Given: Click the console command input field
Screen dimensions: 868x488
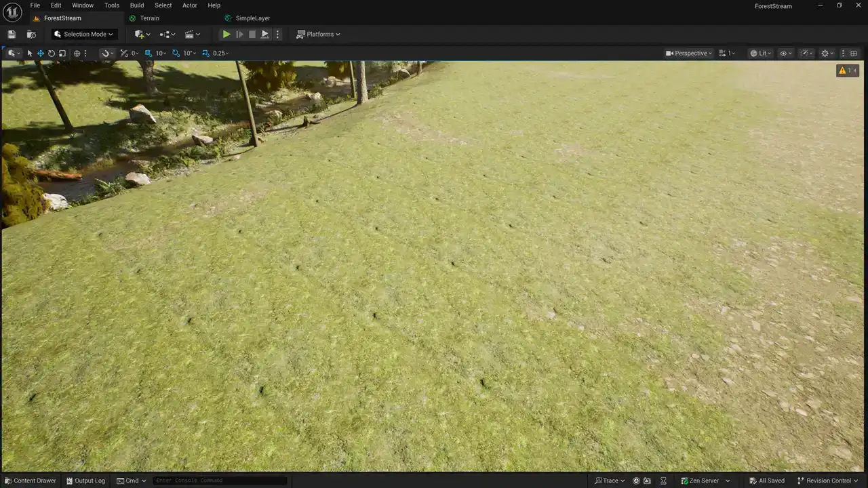Looking at the screenshot, I should 219,481.
